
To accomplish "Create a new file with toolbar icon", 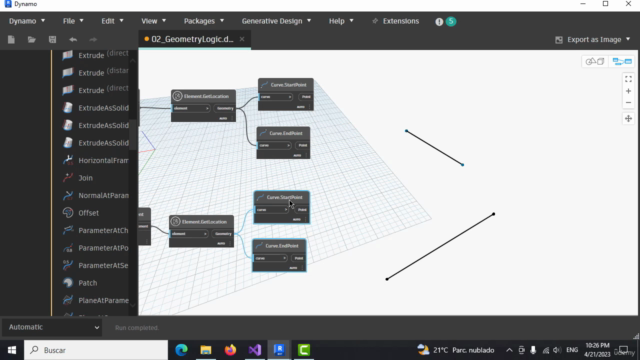I will click(x=11, y=40).
